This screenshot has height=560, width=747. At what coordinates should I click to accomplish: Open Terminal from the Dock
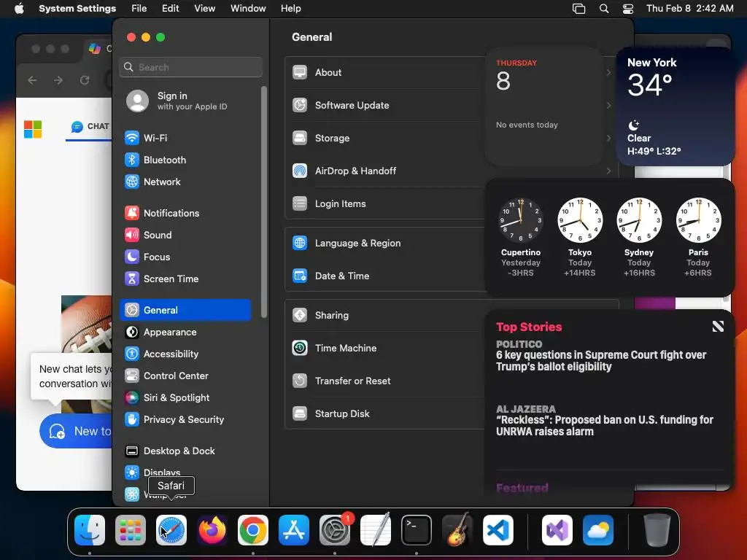[x=417, y=530]
